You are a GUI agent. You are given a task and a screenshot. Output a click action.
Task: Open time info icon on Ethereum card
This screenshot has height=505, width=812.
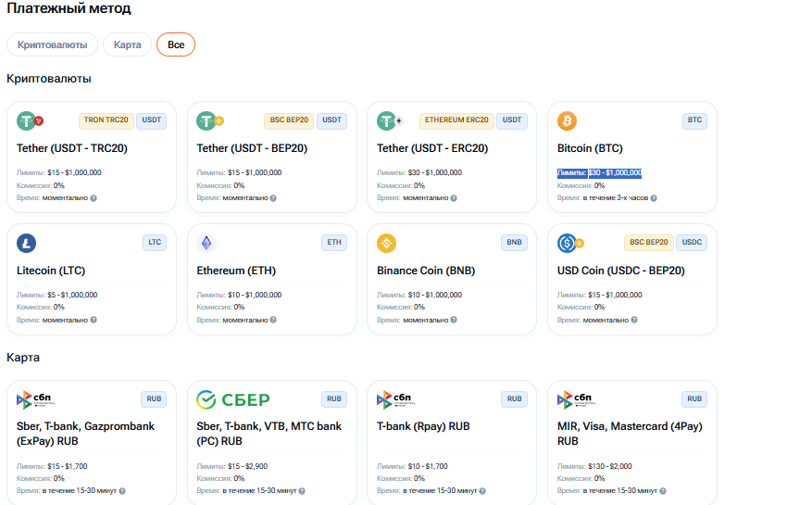(273, 320)
